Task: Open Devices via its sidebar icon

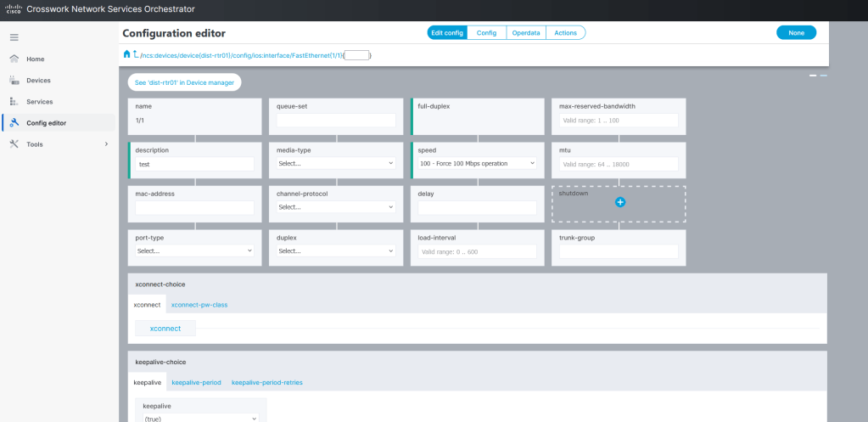Action: coord(14,80)
